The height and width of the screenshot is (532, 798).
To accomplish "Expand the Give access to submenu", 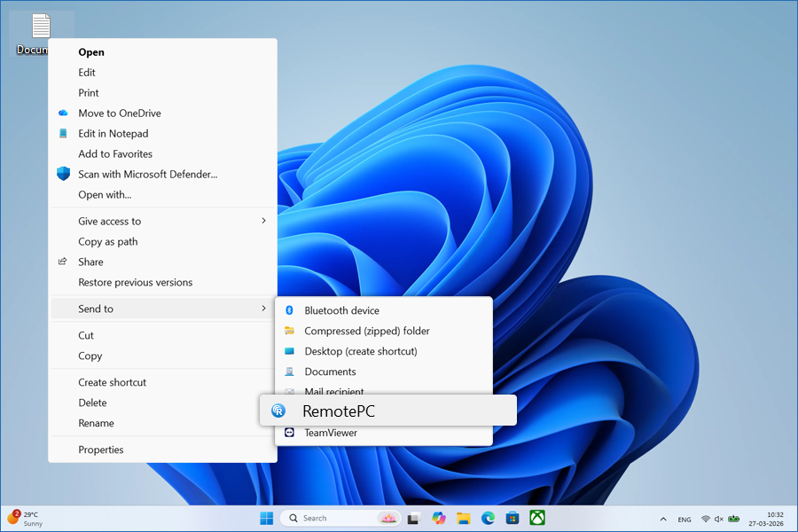I will tap(109, 221).
